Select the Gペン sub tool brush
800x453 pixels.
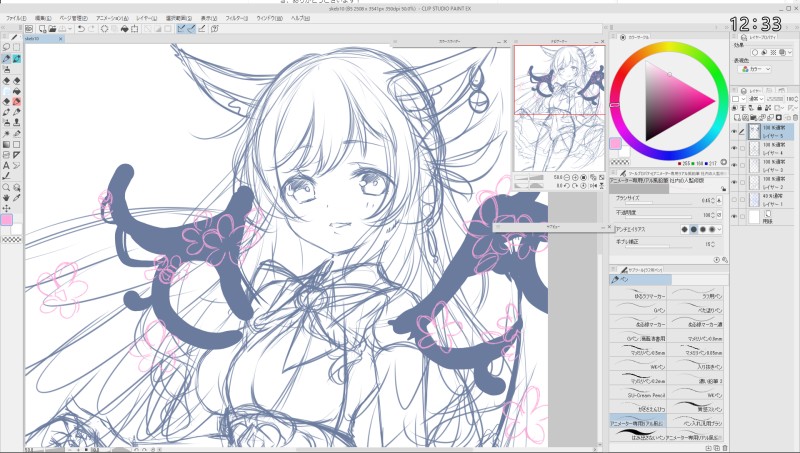click(x=638, y=310)
